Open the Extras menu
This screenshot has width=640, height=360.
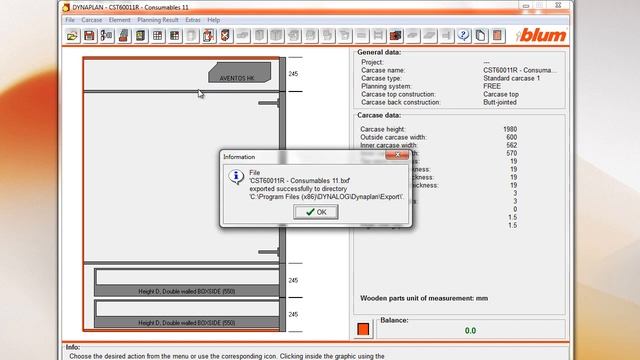coord(193,20)
